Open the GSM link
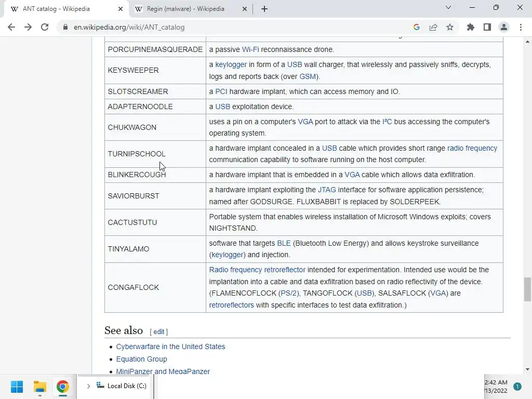 [x=308, y=76]
